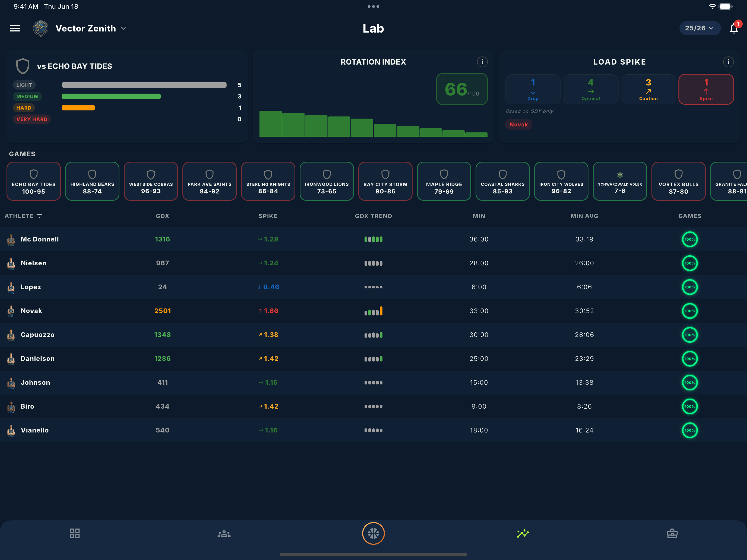Image resolution: width=747 pixels, height=560 pixels.
Task: Open Novak's 100% games ring
Action: click(x=690, y=311)
